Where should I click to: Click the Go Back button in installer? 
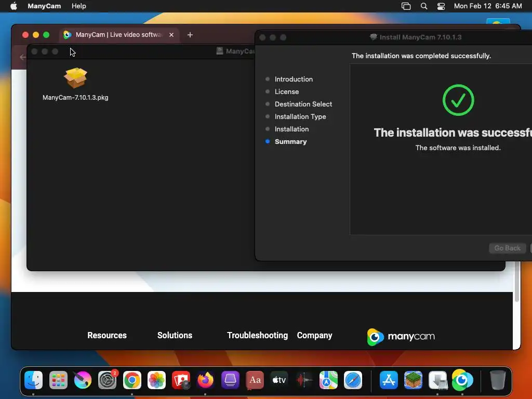(x=507, y=248)
